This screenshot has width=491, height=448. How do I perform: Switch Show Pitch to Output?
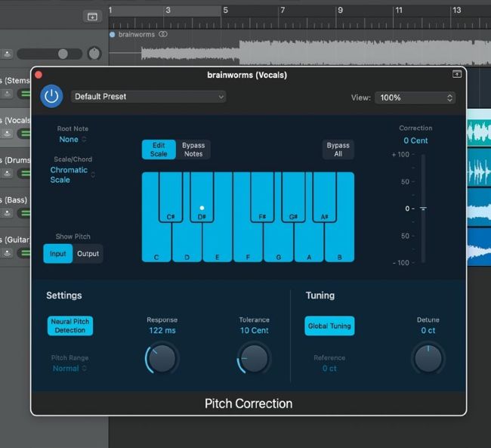[x=88, y=254]
